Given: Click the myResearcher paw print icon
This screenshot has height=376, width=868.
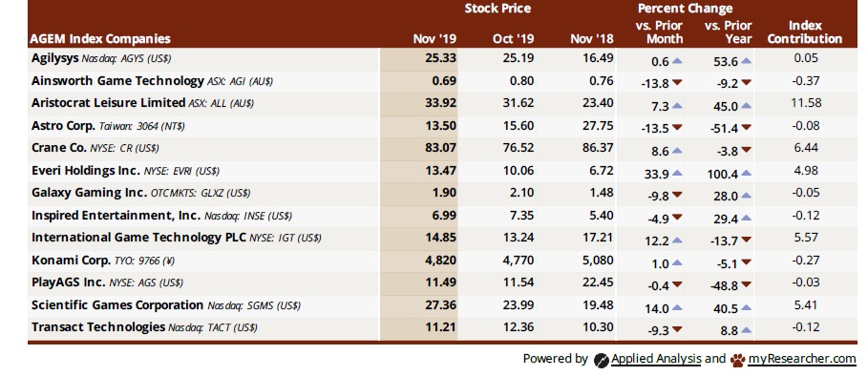Looking at the screenshot, I should coord(737,360).
